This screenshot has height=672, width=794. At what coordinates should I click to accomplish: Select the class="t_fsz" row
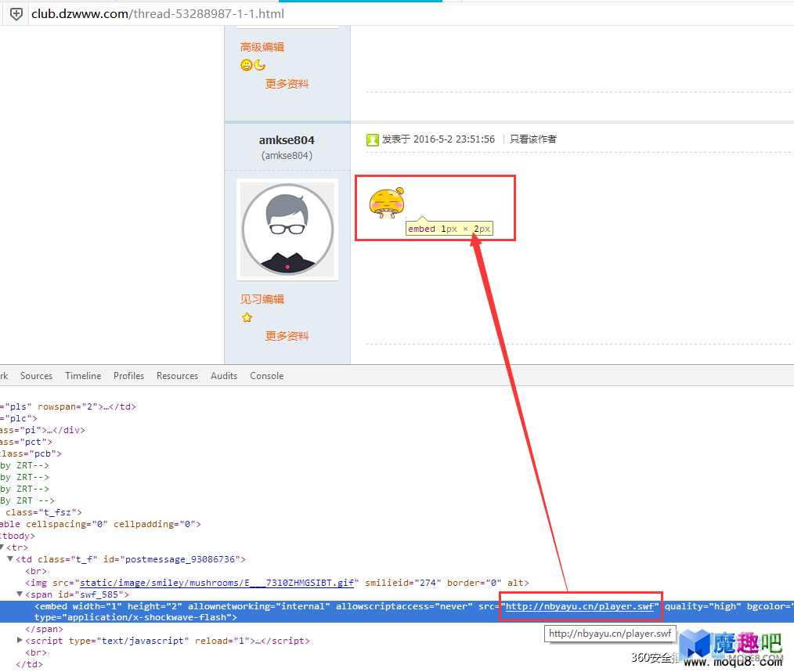coord(43,512)
